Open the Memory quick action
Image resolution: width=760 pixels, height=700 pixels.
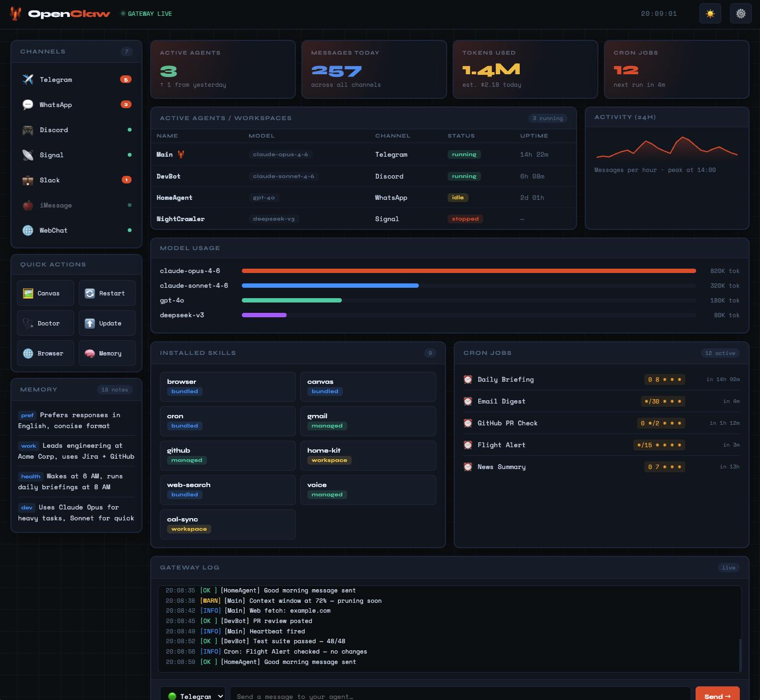coord(107,353)
